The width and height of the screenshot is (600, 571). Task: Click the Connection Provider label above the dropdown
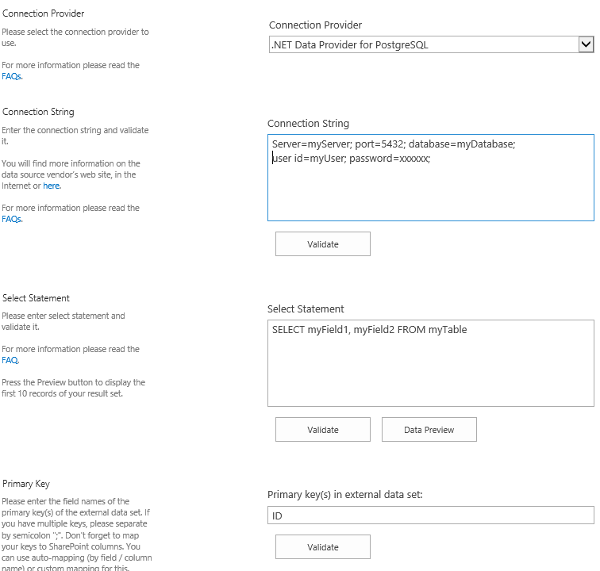coord(315,25)
